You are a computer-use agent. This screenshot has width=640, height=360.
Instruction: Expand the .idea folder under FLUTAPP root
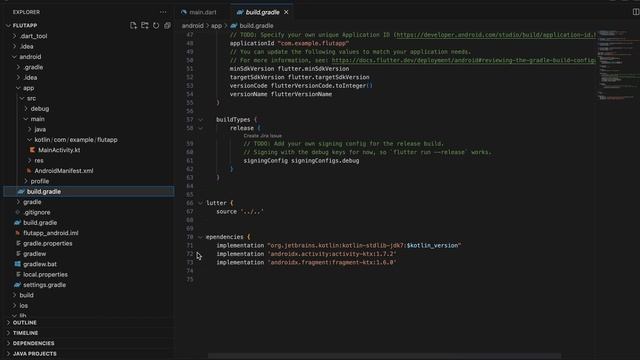[27, 46]
